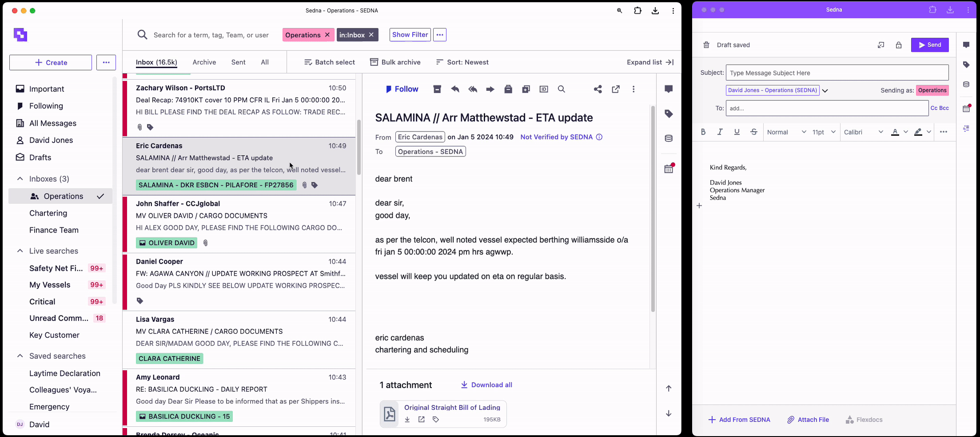Screen dimensions: 980x437
Task: Click the archive icon in message toolbar
Action: tap(437, 89)
